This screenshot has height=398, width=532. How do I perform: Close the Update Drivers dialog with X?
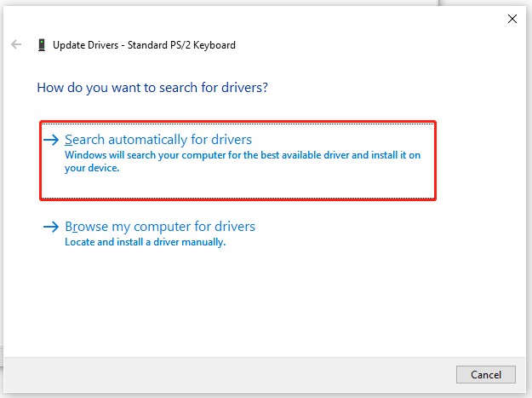[512, 18]
